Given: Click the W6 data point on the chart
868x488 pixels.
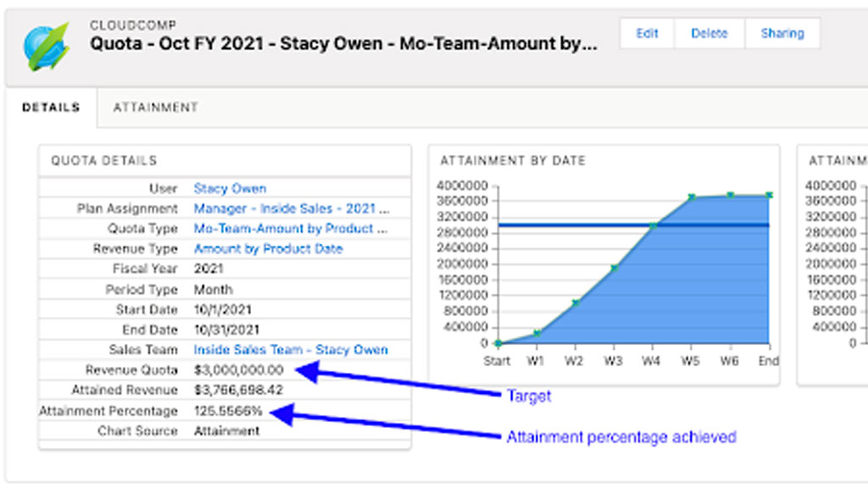Looking at the screenshot, I should pyautogui.click(x=730, y=196).
